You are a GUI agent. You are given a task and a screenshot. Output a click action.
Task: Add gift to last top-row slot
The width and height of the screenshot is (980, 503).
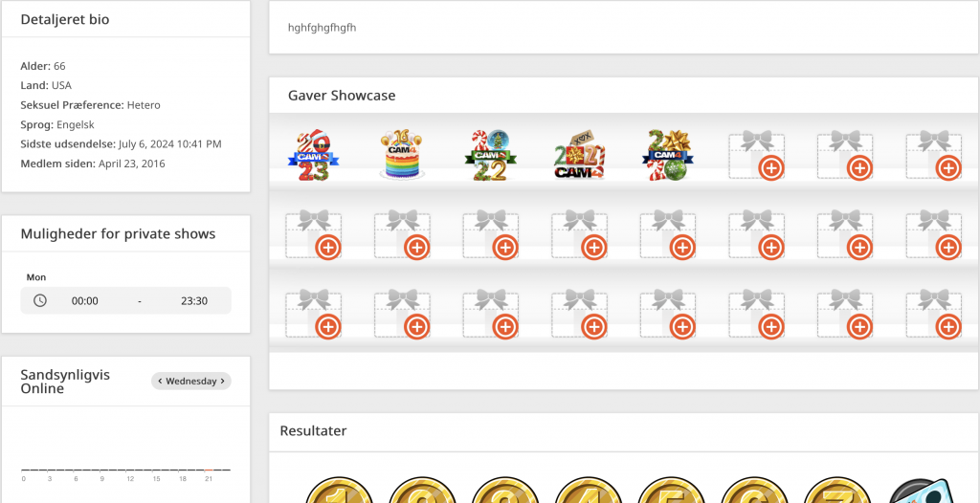948,167
